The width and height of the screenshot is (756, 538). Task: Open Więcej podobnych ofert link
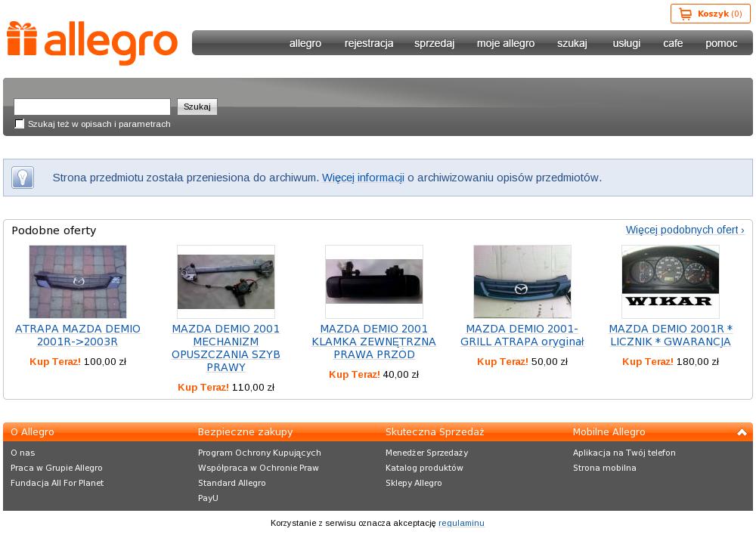pyautogui.click(x=685, y=230)
